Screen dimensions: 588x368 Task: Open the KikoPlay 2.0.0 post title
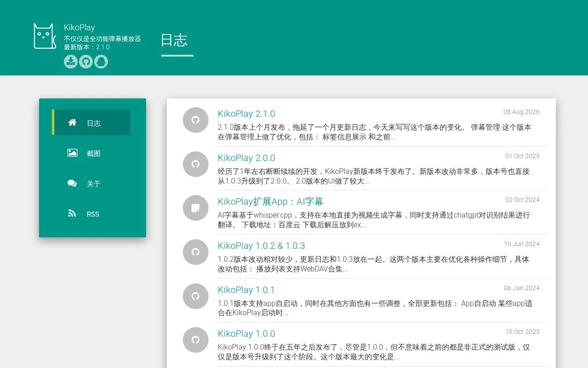246,158
